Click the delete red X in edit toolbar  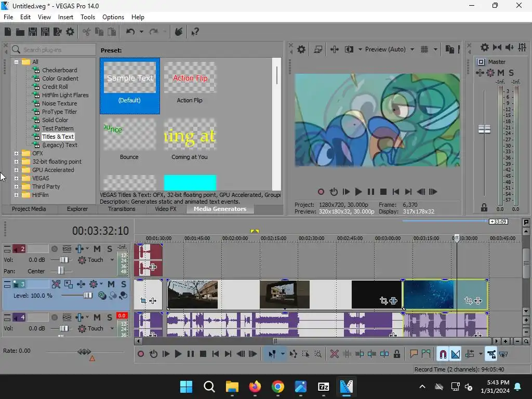click(334, 354)
